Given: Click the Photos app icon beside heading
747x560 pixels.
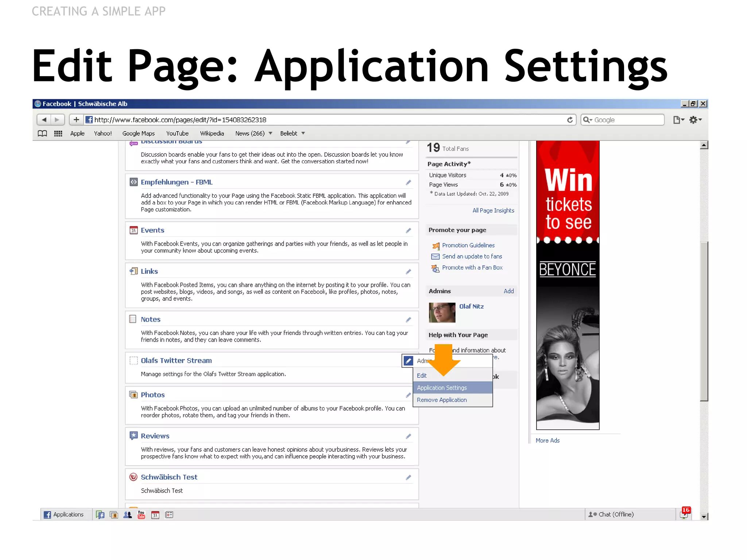Looking at the screenshot, I should [133, 394].
